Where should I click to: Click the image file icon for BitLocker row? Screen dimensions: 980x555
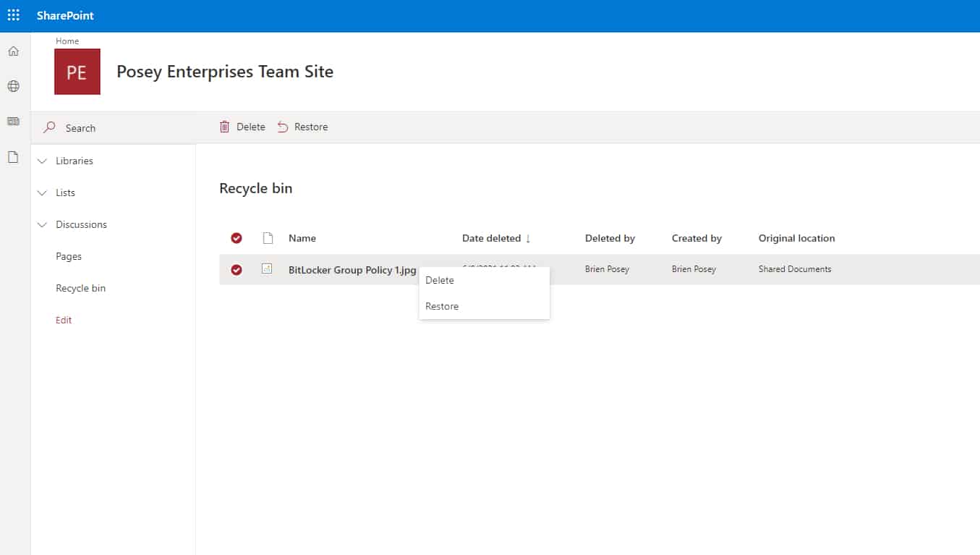267,268
